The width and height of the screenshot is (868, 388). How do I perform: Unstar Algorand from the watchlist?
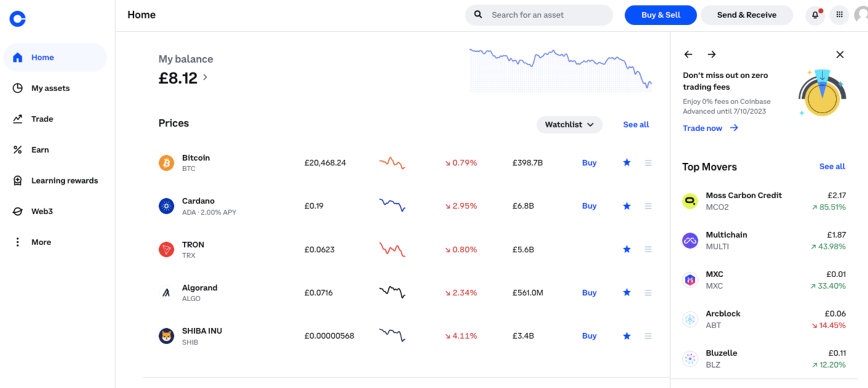(x=627, y=293)
